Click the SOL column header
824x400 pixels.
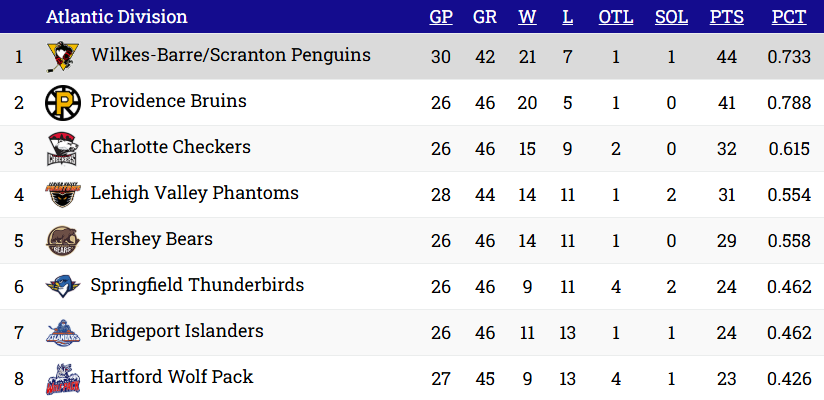coord(671,17)
